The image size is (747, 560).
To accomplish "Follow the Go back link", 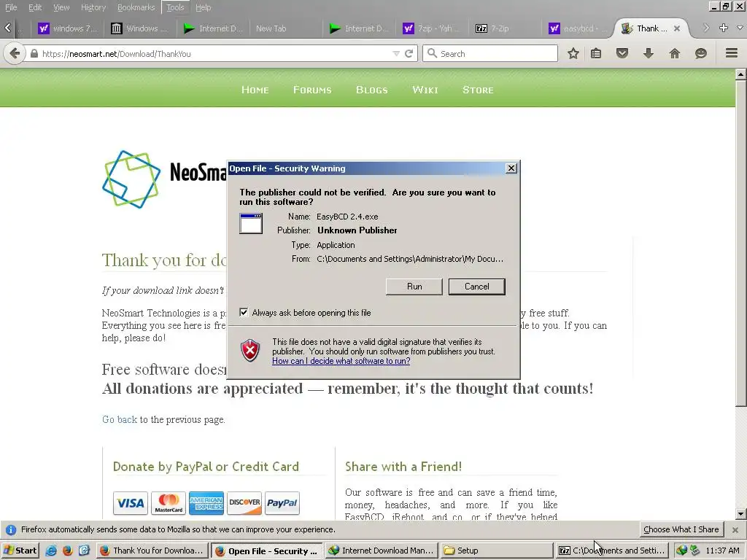I will (x=120, y=419).
